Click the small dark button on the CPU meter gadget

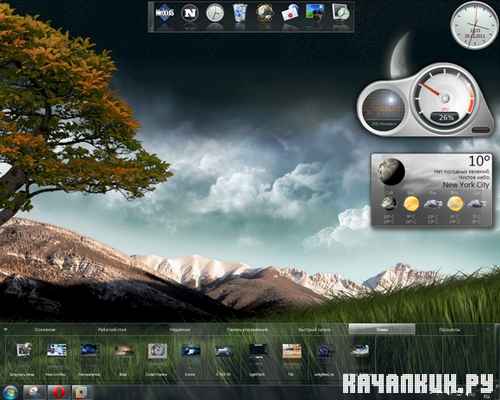click(x=480, y=130)
